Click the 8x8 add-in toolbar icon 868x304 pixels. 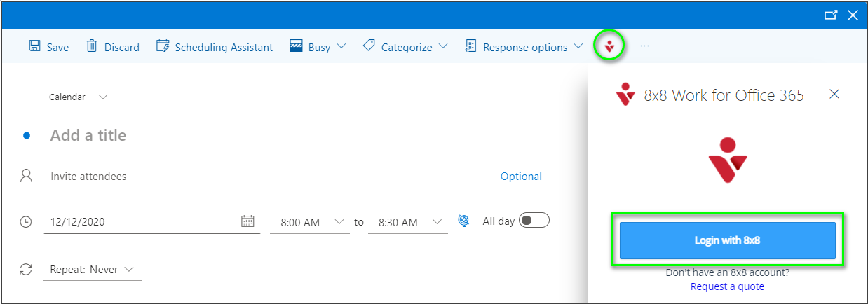[x=609, y=47]
